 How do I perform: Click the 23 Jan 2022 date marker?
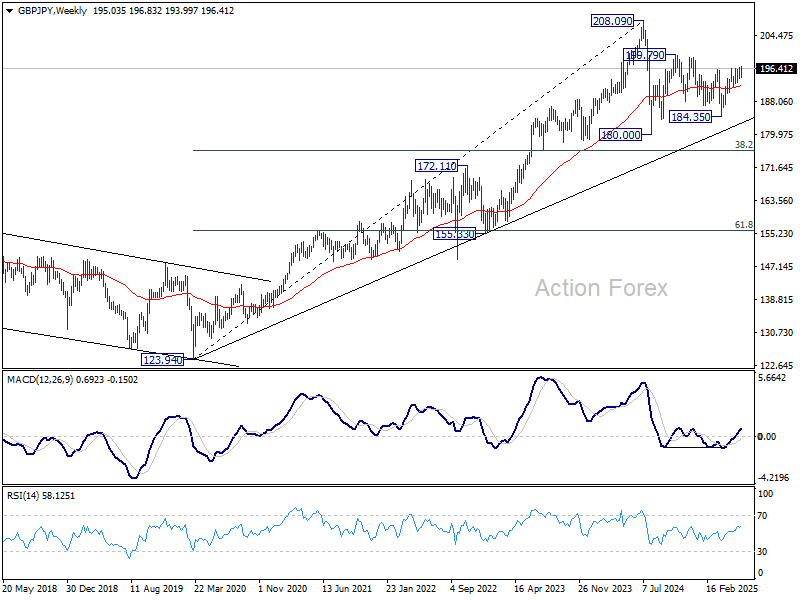(411, 588)
